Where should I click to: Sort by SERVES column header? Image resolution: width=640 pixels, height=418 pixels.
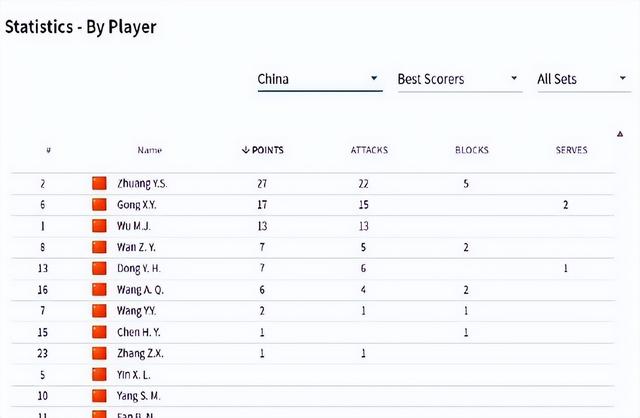[x=571, y=150]
